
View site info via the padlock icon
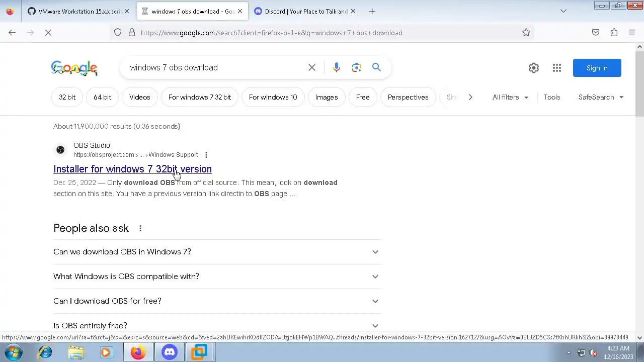[132, 33]
